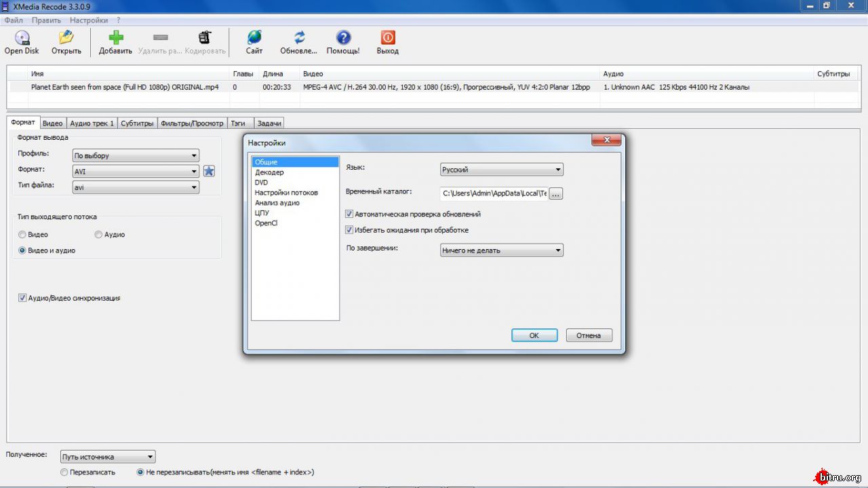Open the Язык Русский dropdown

(x=501, y=170)
